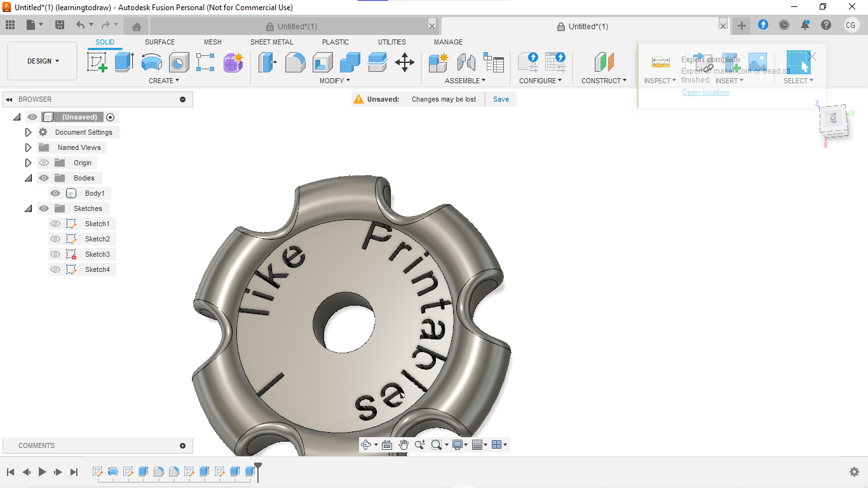
Task: Click the timeline history marker
Action: 258,471
